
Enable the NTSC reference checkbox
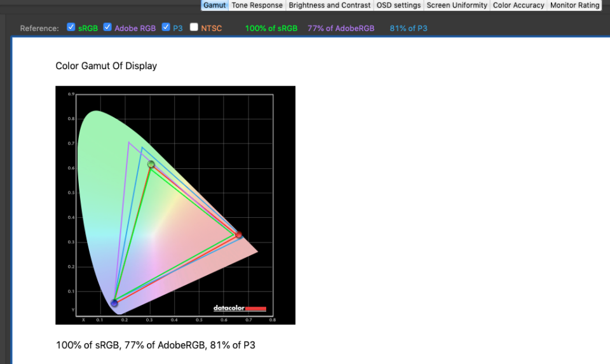tap(194, 27)
